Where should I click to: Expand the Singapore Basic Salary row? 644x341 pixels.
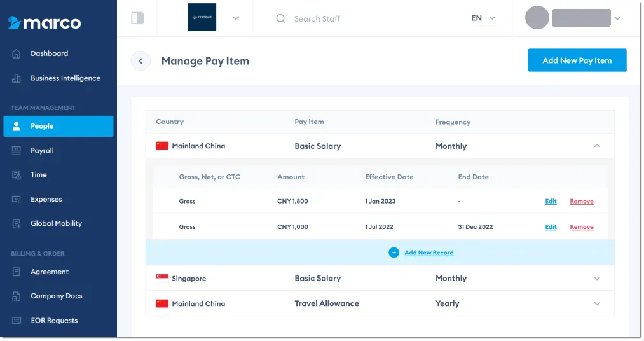pyautogui.click(x=597, y=279)
